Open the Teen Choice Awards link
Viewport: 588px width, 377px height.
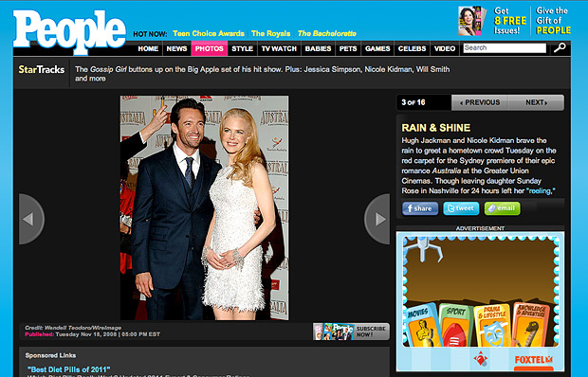209,34
